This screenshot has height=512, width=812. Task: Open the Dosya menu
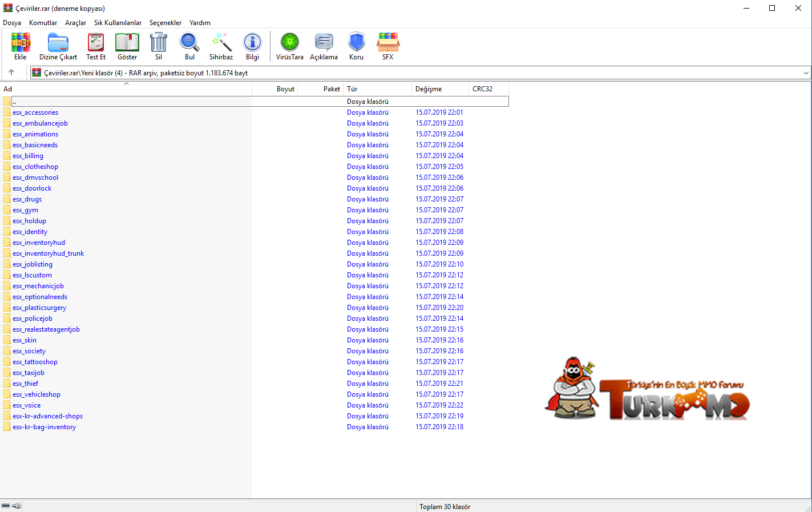12,23
